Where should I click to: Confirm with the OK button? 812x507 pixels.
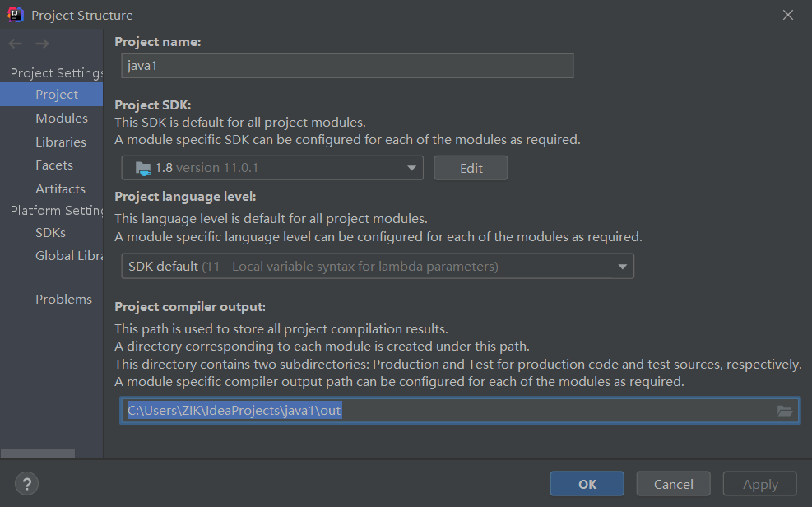pyautogui.click(x=587, y=484)
